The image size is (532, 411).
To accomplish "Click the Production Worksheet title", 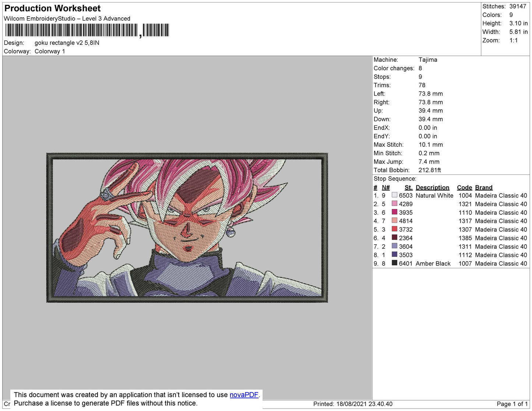I will [52, 8].
